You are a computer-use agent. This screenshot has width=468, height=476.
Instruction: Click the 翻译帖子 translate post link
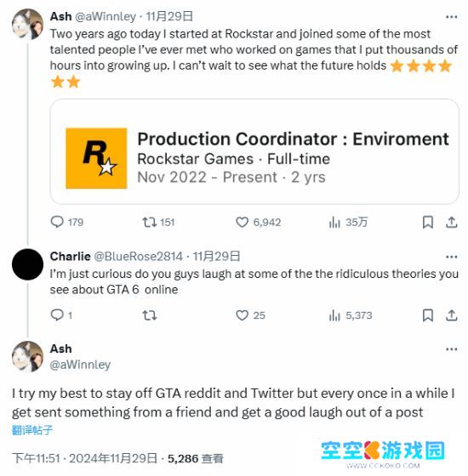(32, 430)
